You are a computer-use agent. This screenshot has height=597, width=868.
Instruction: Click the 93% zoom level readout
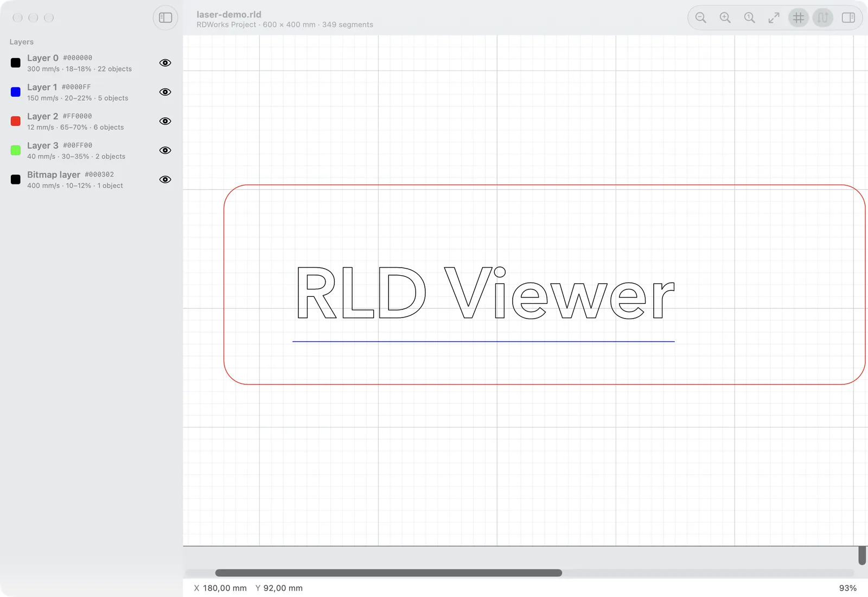(848, 588)
